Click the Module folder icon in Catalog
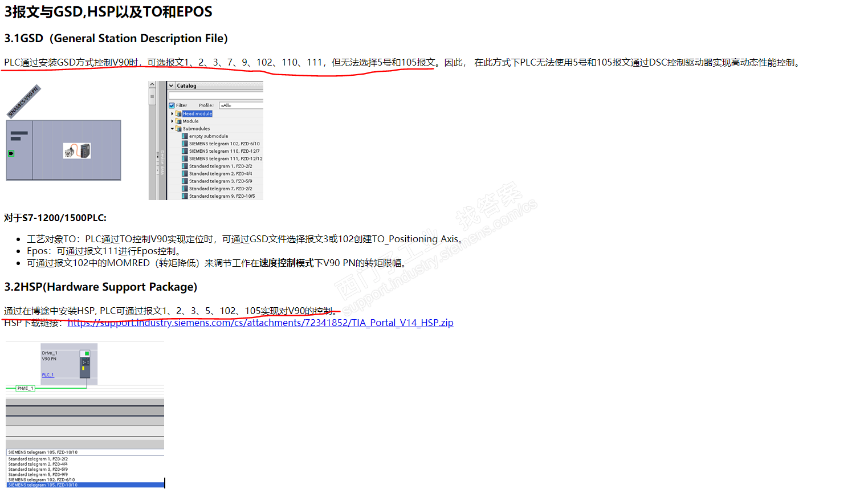Image resolution: width=868 pixels, height=497 pixels. [x=178, y=121]
